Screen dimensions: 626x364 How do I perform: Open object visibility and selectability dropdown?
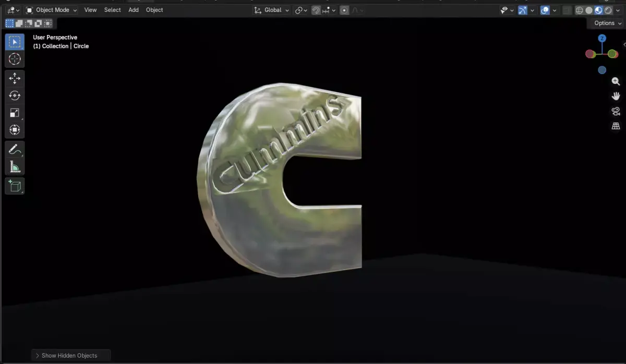[507, 10]
